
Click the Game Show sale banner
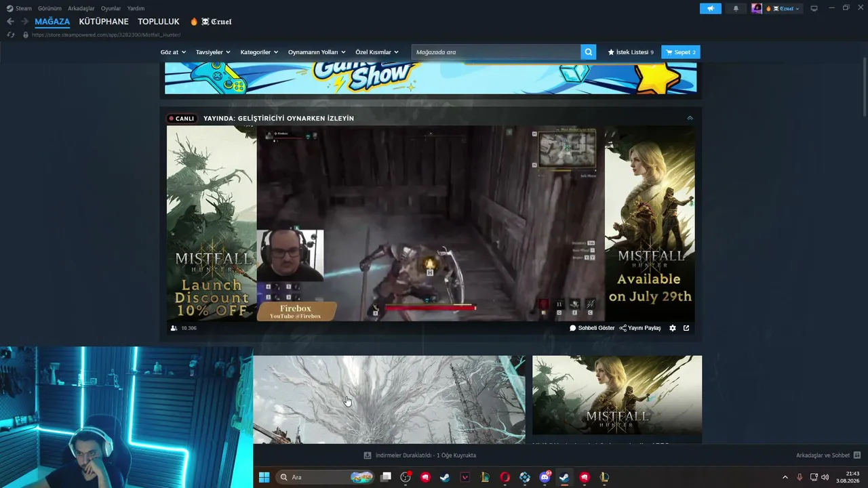431,78
